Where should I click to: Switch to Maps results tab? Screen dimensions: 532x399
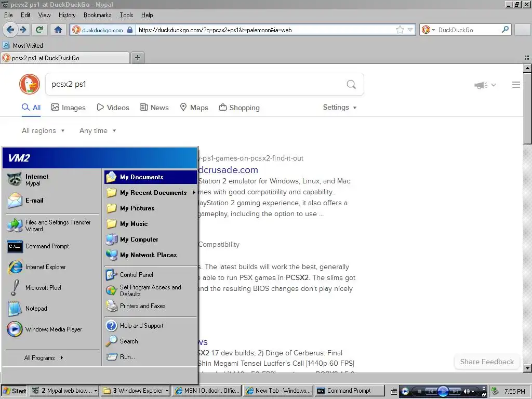tap(194, 108)
